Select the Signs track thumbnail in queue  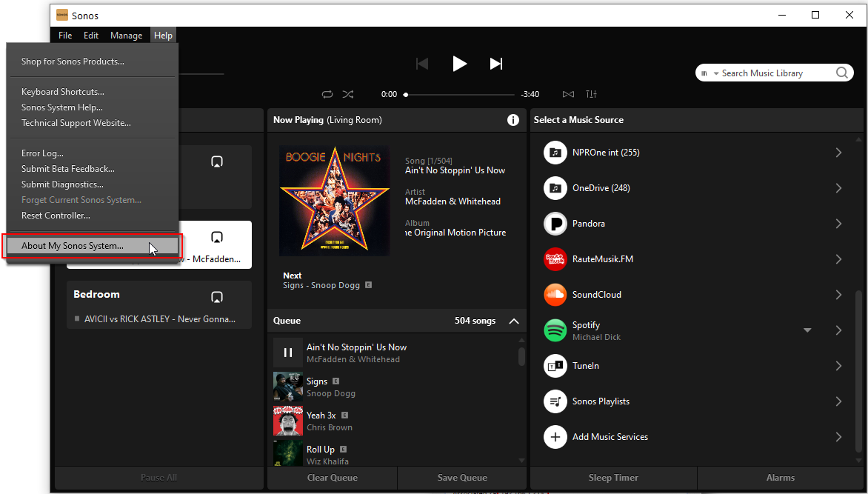point(288,387)
